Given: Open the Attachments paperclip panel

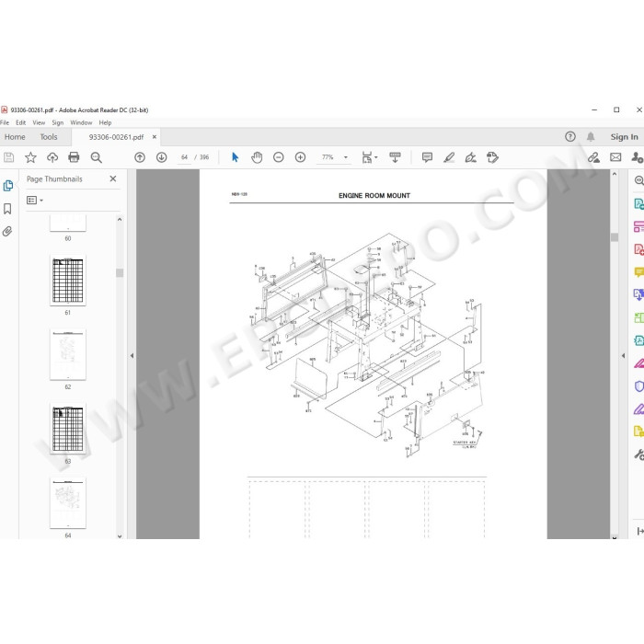Looking at the screenshot, I should (7, 232).
